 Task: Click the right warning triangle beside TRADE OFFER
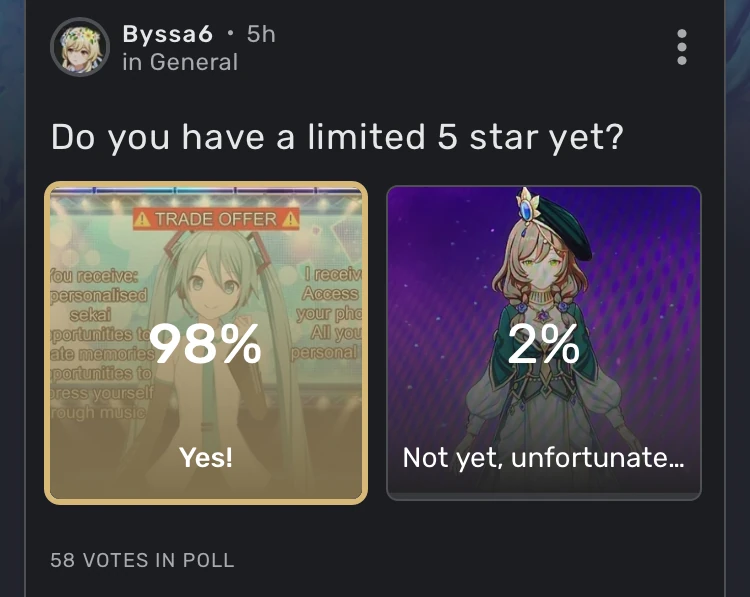tap(290, 219)
